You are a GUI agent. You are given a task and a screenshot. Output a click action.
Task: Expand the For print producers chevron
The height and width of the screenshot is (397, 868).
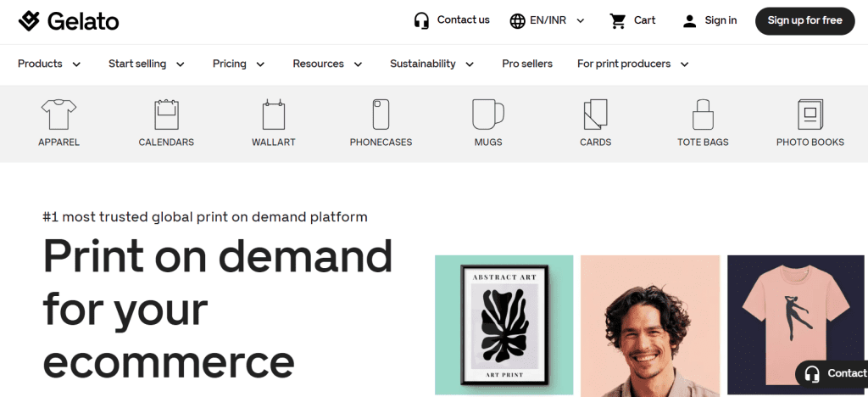click(x=684, y=64)
